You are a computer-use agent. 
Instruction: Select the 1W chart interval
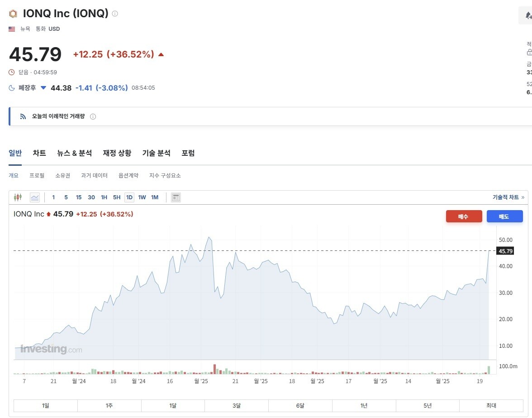[142, 197]
